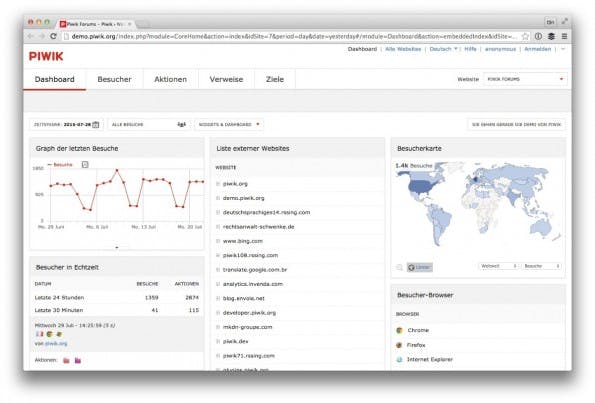
Task: Click the circular info extension icon in toolbar
Action: tap(538, 36)
